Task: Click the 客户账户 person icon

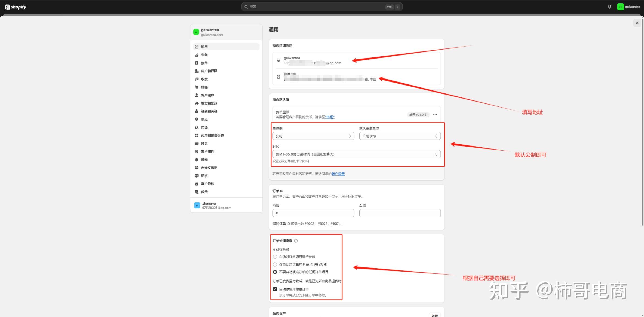Action: tap(197, 95)
